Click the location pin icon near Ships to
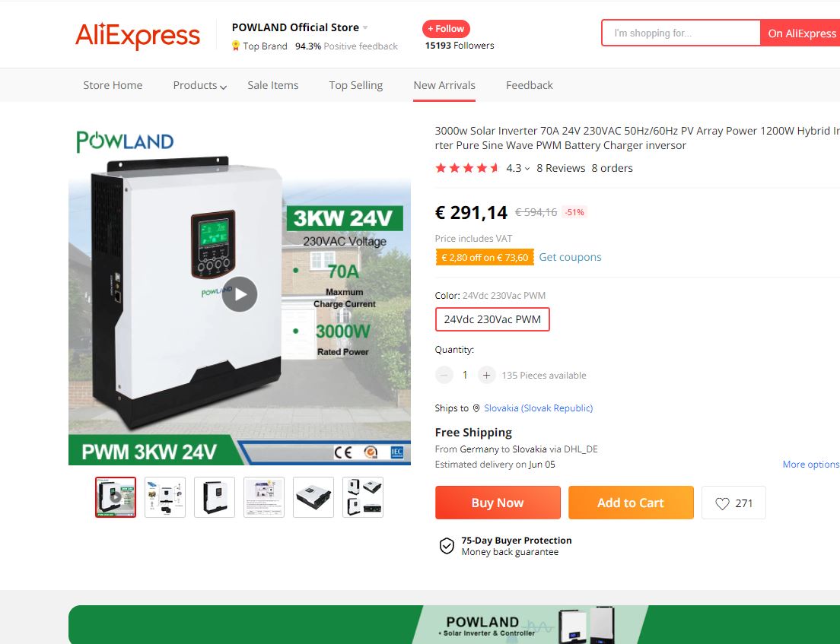The height and width of the screenshot is (644, 840). (476, 408)
